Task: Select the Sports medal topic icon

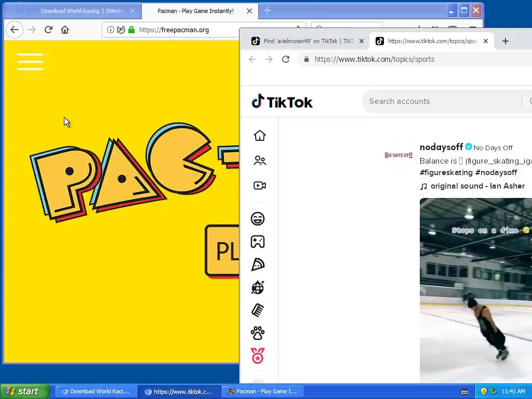Action: pyautogui.click(x=258, y=356)
